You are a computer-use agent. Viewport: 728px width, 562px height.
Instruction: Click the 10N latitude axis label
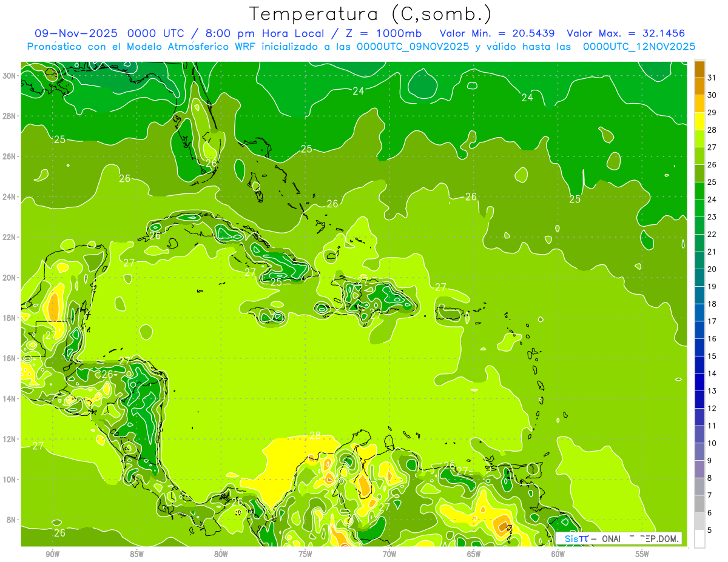[9, 480]
